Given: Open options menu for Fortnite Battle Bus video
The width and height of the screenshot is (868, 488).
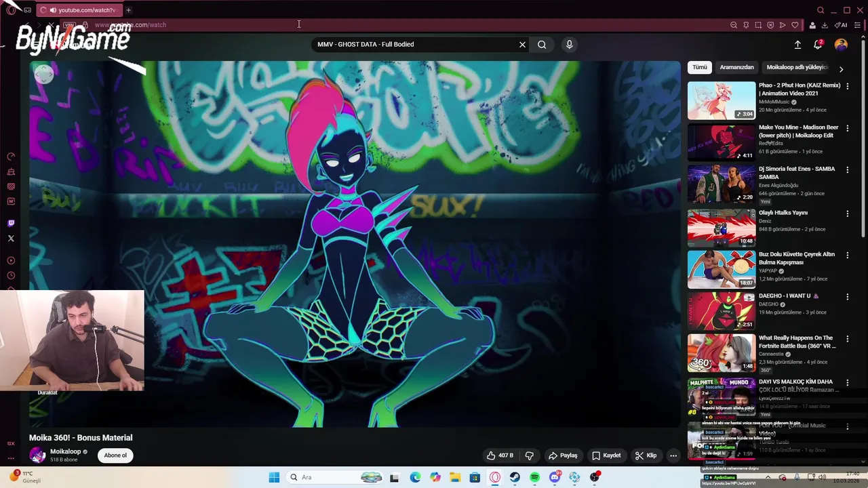Looking at the screenshot, I should coord(847,339).
